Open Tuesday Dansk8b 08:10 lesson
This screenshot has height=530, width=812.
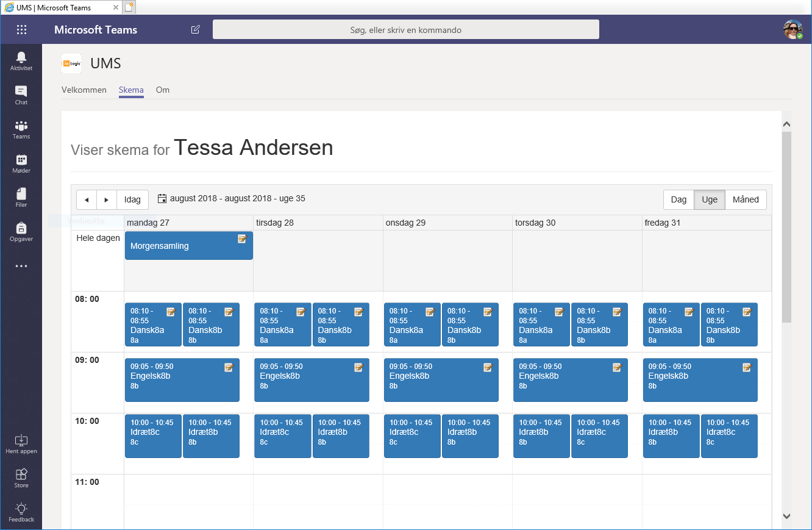point(341,324)
